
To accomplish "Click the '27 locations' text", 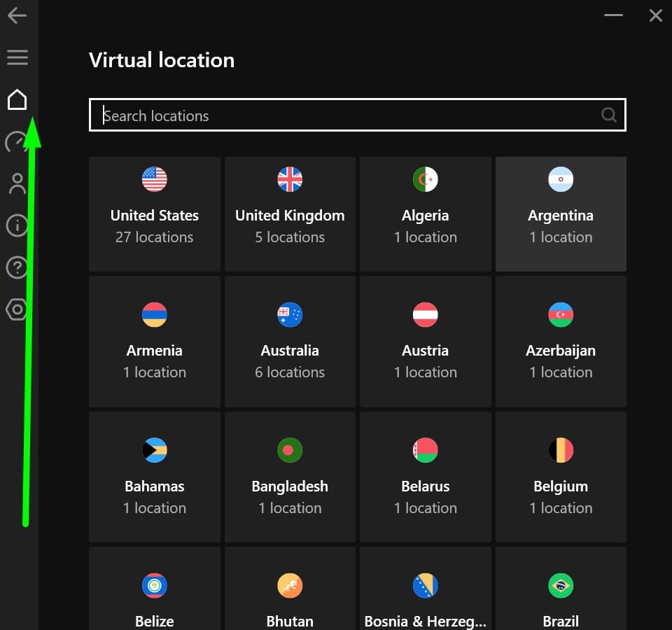I will pos(154,237).
